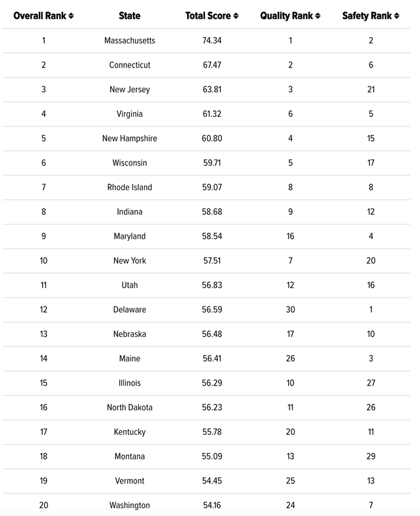
Task: Click Washington in the last row
Action: 130,505
